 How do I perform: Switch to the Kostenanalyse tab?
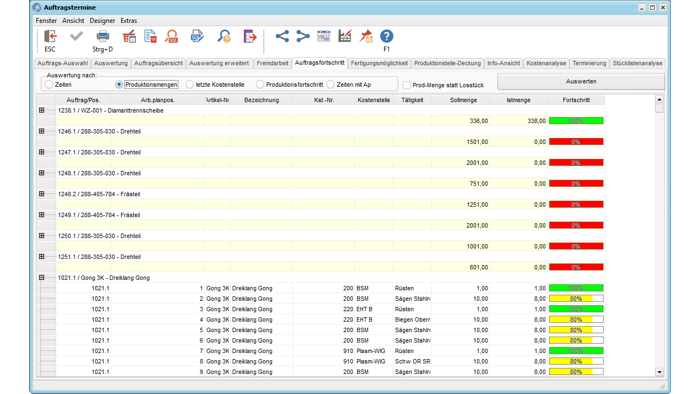click(546, 63)
